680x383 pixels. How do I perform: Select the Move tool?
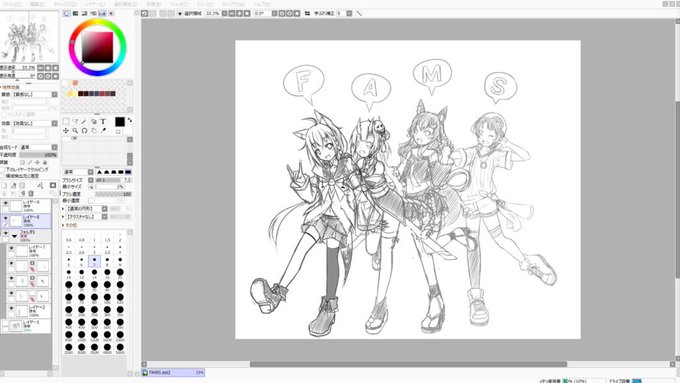(x=66, y=131)
